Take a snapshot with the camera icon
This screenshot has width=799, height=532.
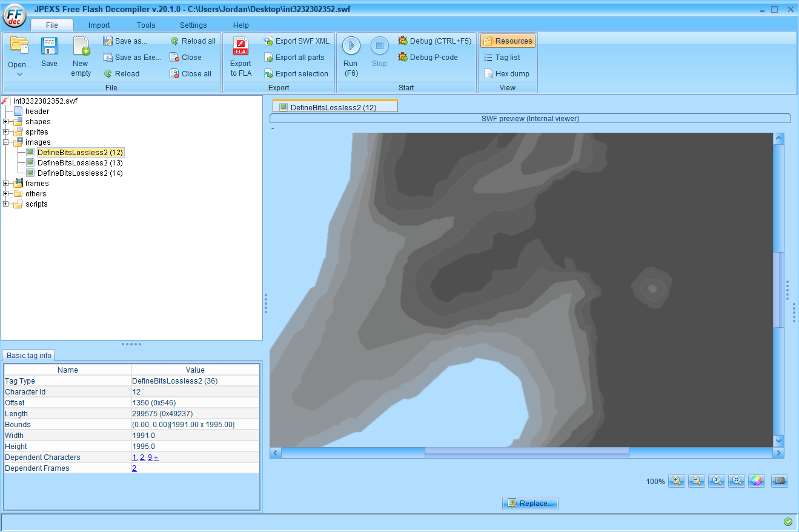click(780, 480)
